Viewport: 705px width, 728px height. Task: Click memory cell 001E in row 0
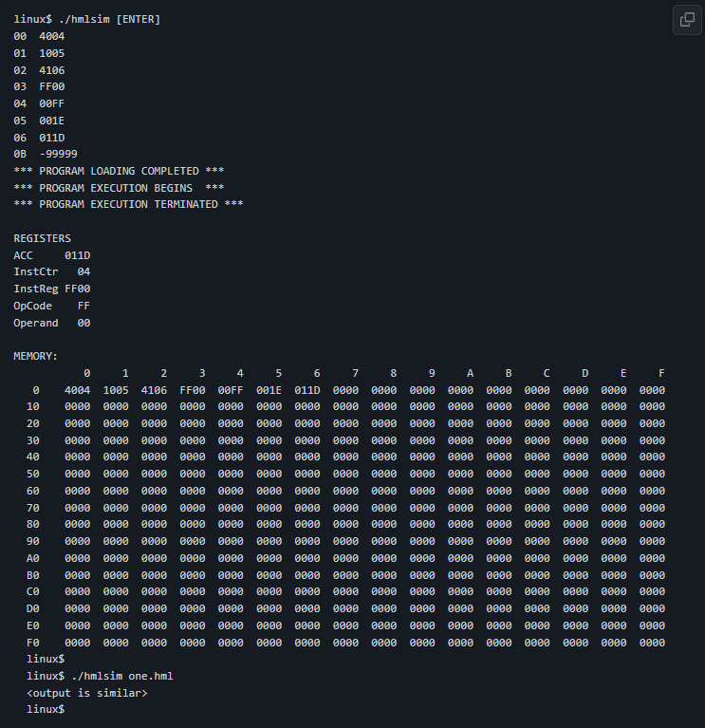tap(269, 390)
